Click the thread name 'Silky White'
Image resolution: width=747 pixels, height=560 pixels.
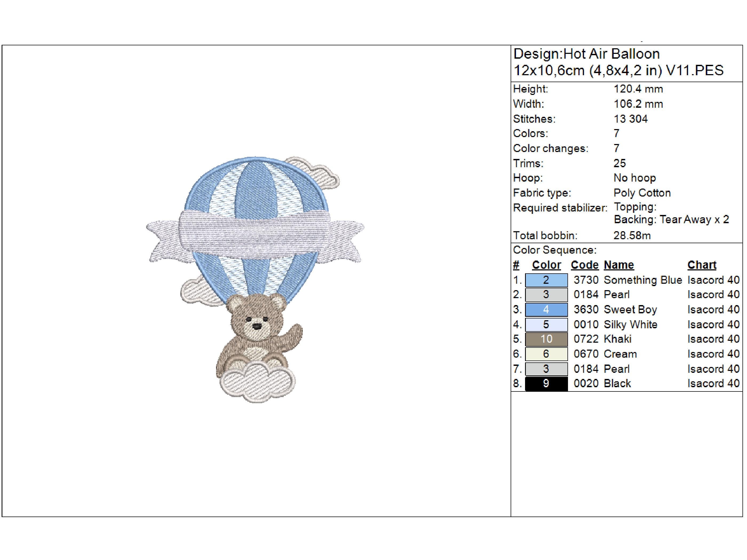[630, 324]
